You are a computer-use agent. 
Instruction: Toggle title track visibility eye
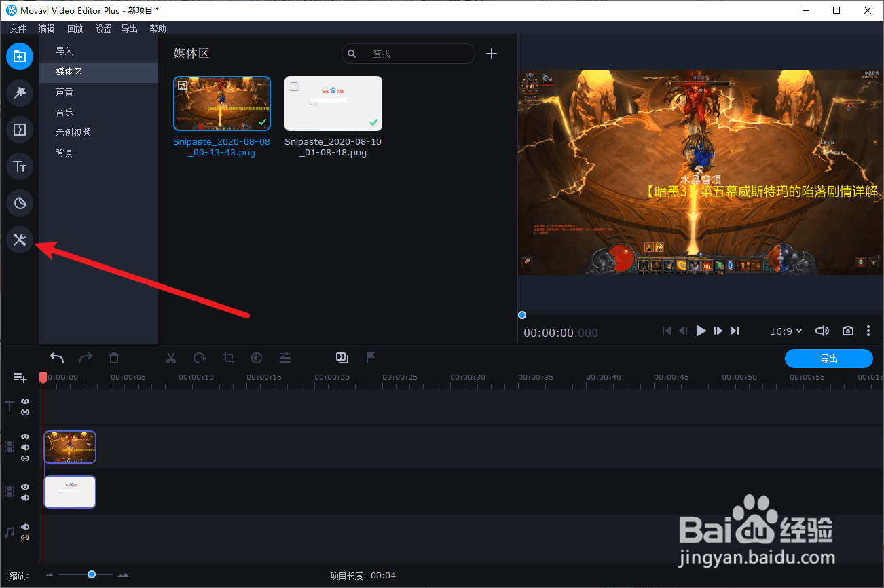25,402
